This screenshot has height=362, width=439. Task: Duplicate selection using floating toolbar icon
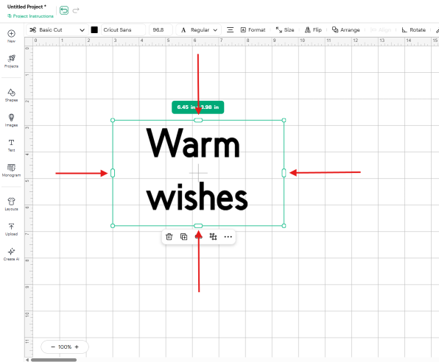click(184, 237)
